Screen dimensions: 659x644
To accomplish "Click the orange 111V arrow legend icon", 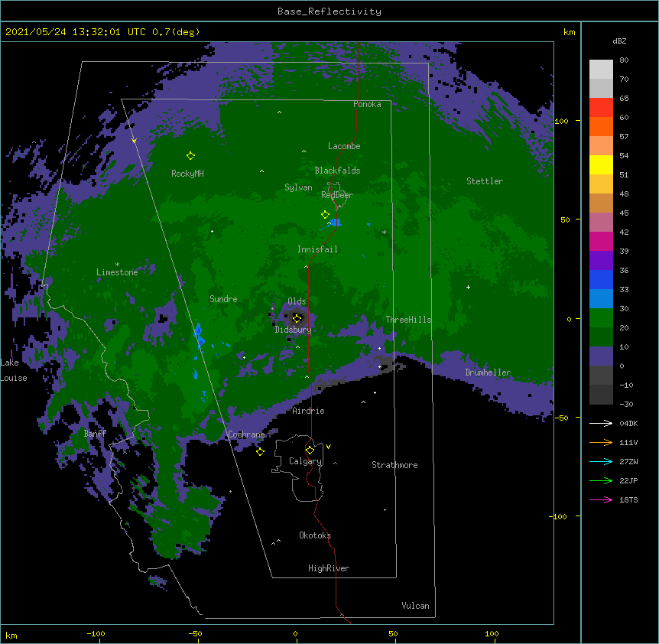I will 601,442.
